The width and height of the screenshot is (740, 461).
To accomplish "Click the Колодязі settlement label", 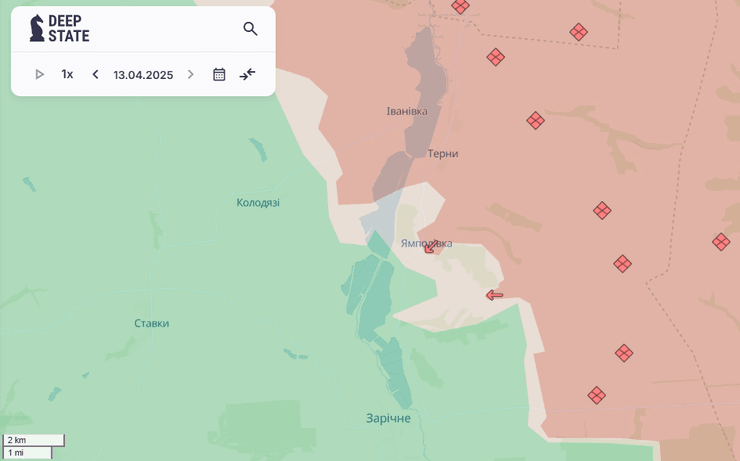I will tap(258, 203).
